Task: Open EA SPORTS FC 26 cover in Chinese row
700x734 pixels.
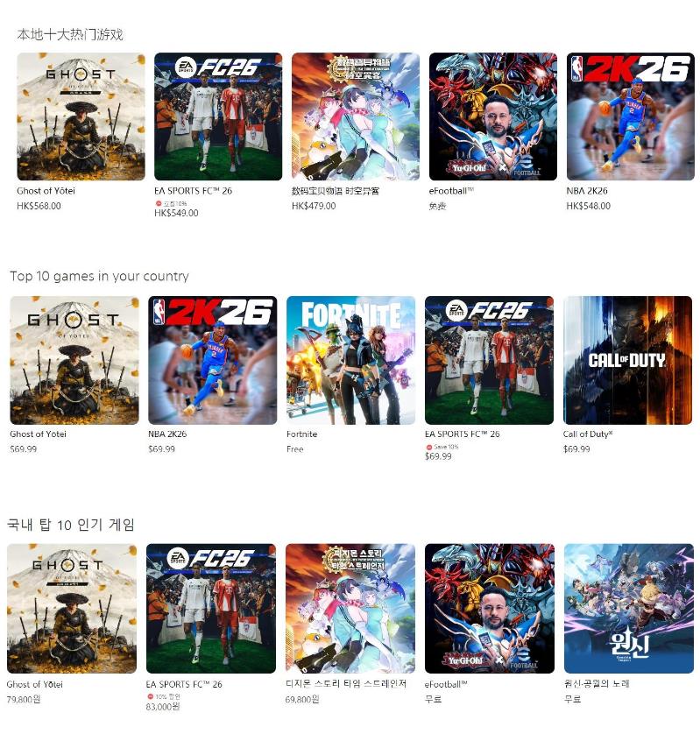Action: point(218,116)
